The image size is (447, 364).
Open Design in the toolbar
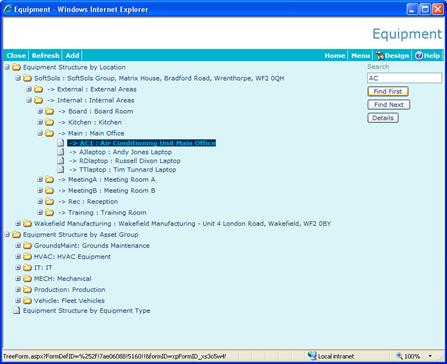coord(393,56)
